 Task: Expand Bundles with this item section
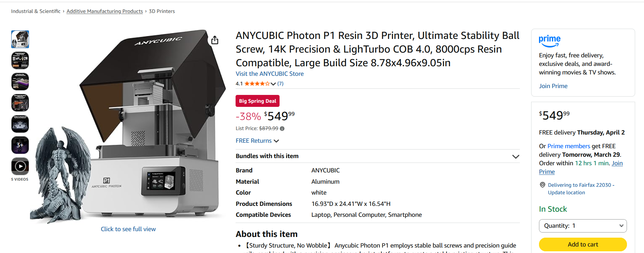(515, 156)
